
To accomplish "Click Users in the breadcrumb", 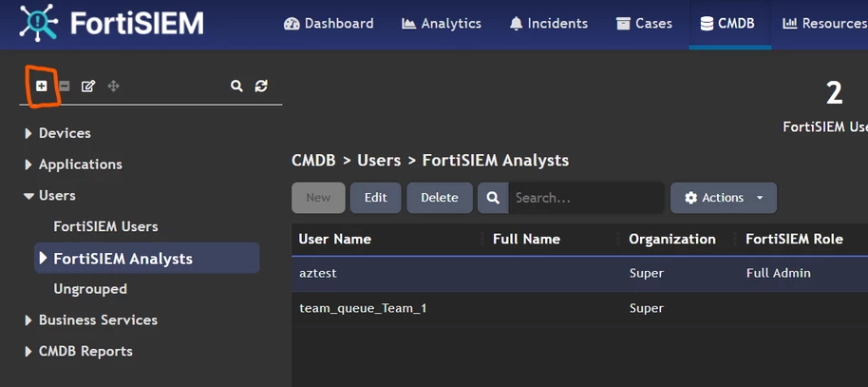I will click(379, 161).
